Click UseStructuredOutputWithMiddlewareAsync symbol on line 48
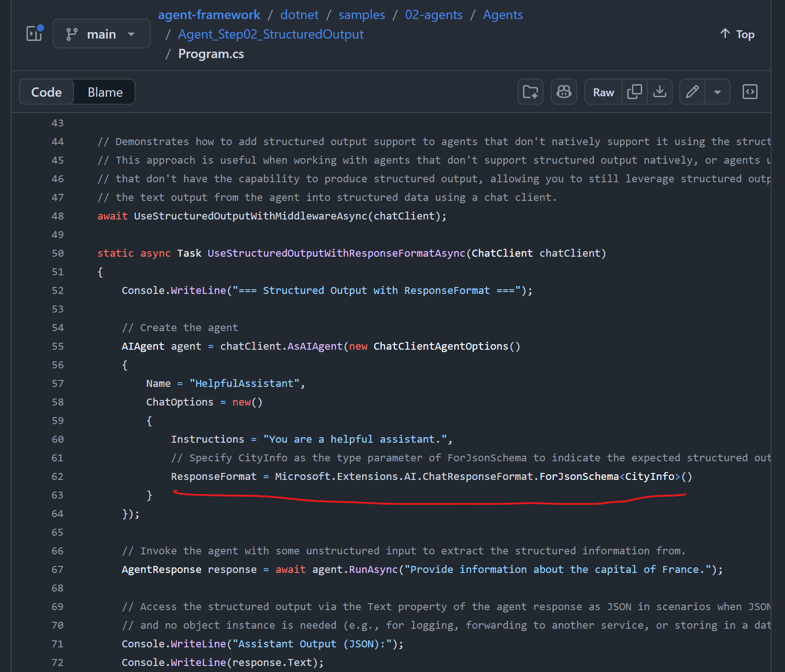 coord(251,216)
